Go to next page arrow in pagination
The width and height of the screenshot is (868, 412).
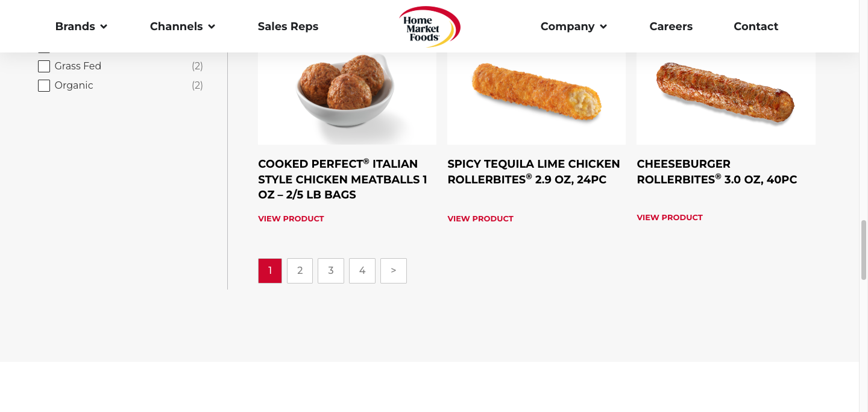[394, 271]
